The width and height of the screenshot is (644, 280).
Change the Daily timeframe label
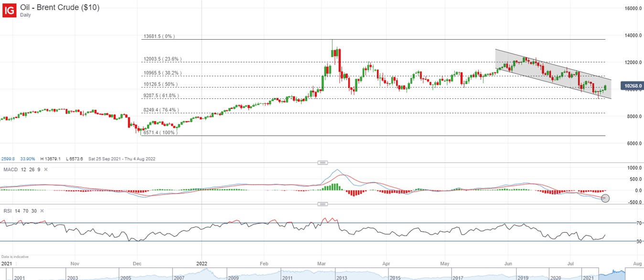tap(26, 15)
